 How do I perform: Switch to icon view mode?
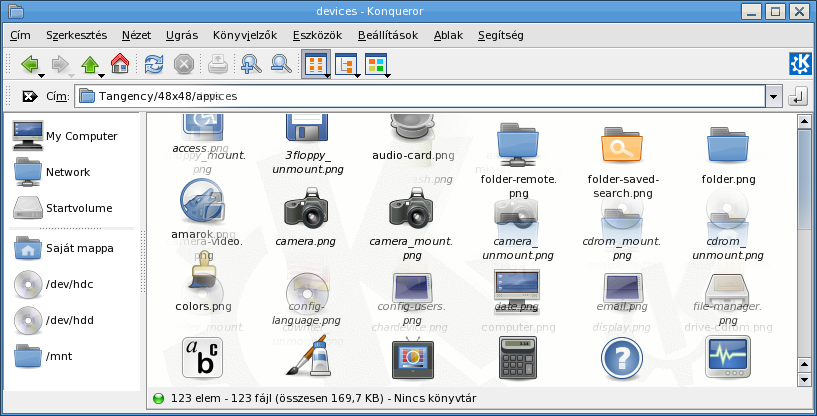(316, 64)
